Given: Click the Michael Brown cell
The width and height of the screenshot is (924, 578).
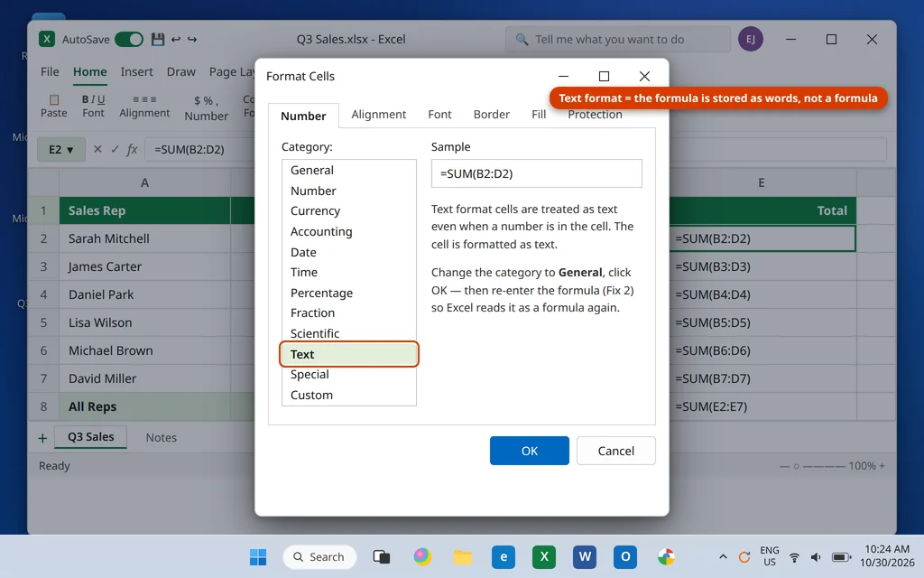Looking at the screenshot, I should coord(144,350).
